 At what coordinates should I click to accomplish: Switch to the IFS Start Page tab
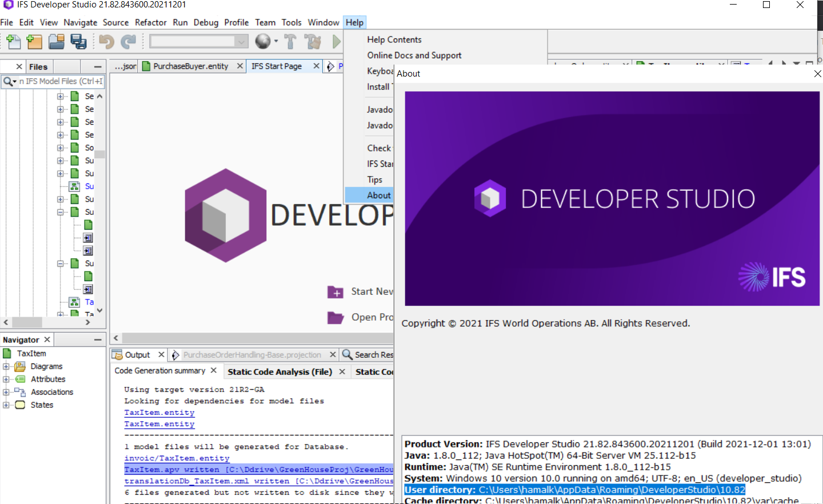coord(277,66)
